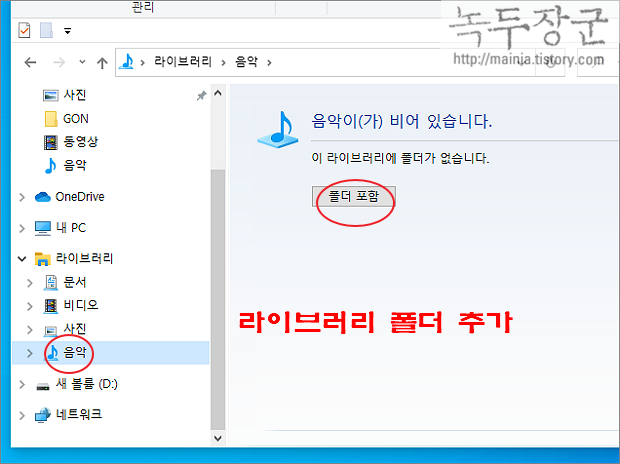Select 네트워크 in navigation pane

coord(79,414)
